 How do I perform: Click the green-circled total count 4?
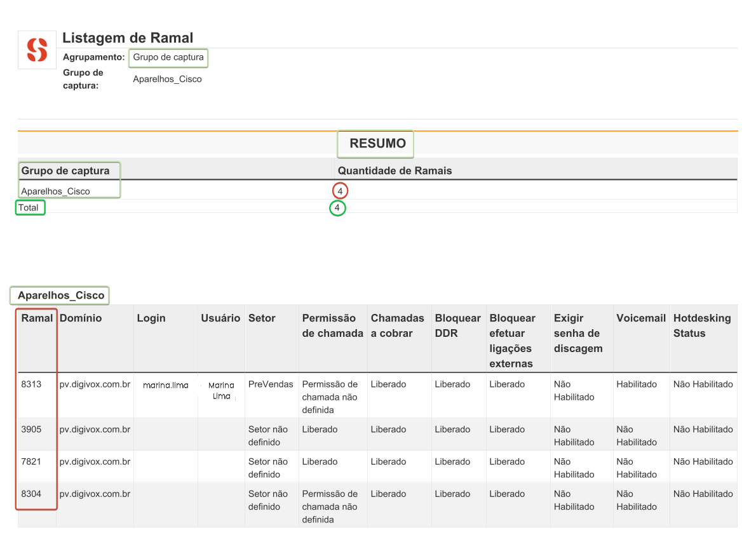(337, 208)
